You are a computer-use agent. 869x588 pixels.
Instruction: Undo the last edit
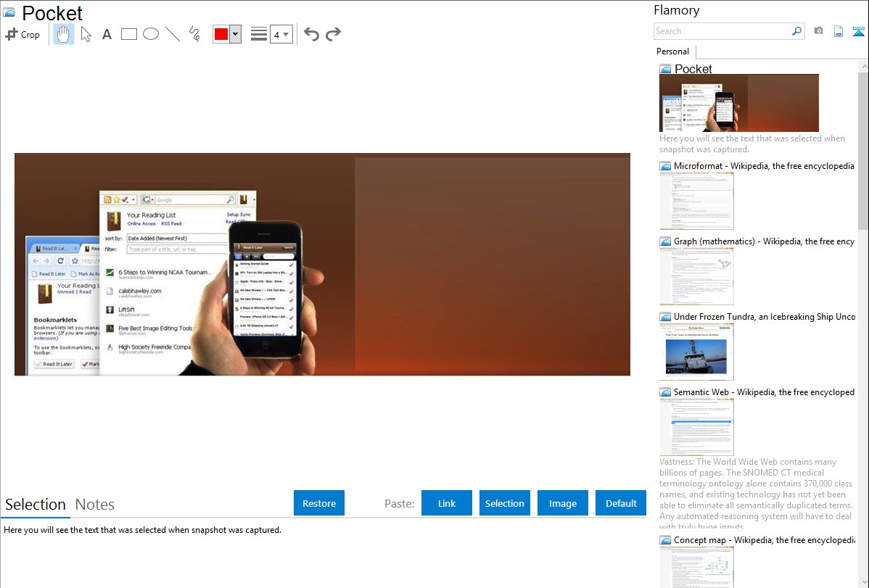311,34
